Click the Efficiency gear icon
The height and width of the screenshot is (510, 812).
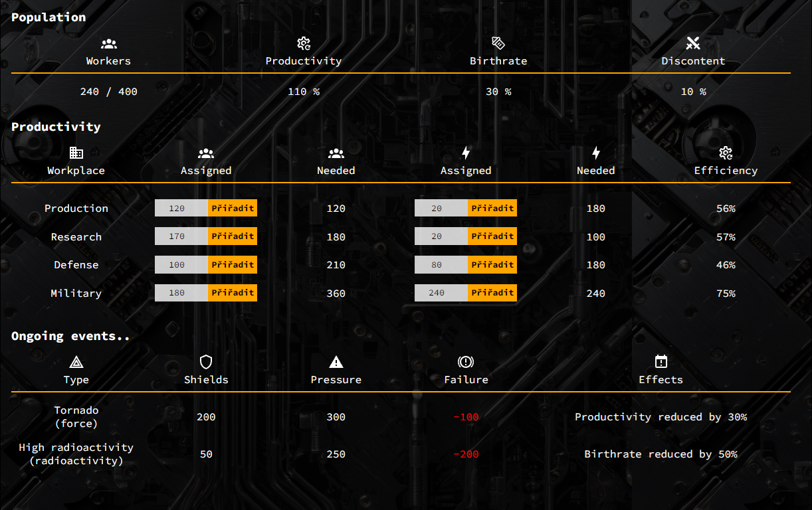(726, 153)
